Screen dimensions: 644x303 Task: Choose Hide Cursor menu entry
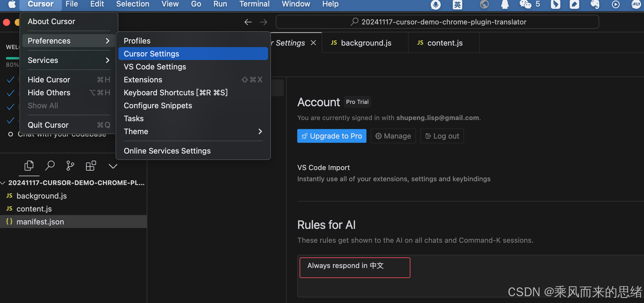(69, 80)
